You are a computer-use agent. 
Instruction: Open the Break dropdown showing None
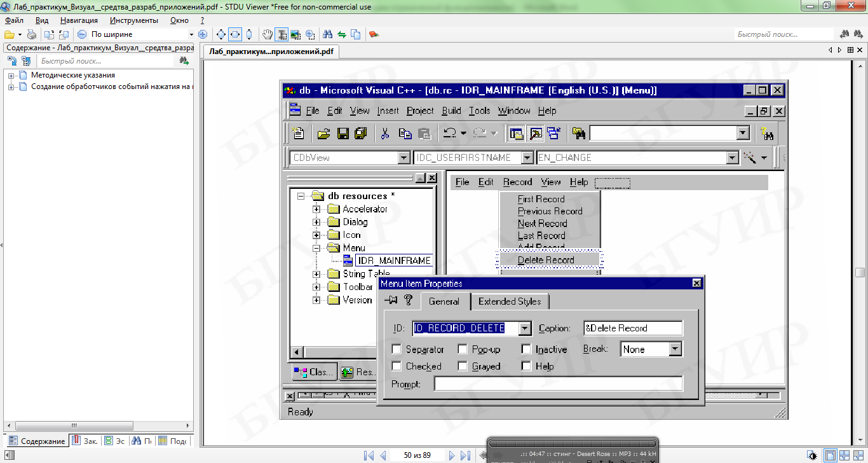click(x=675, y=349)
